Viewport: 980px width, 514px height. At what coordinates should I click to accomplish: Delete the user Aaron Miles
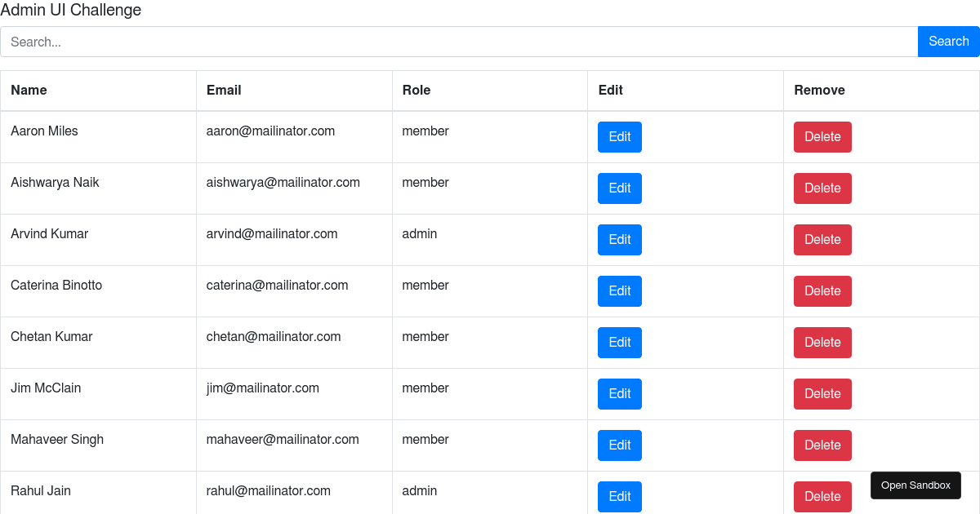click(822, 136)
